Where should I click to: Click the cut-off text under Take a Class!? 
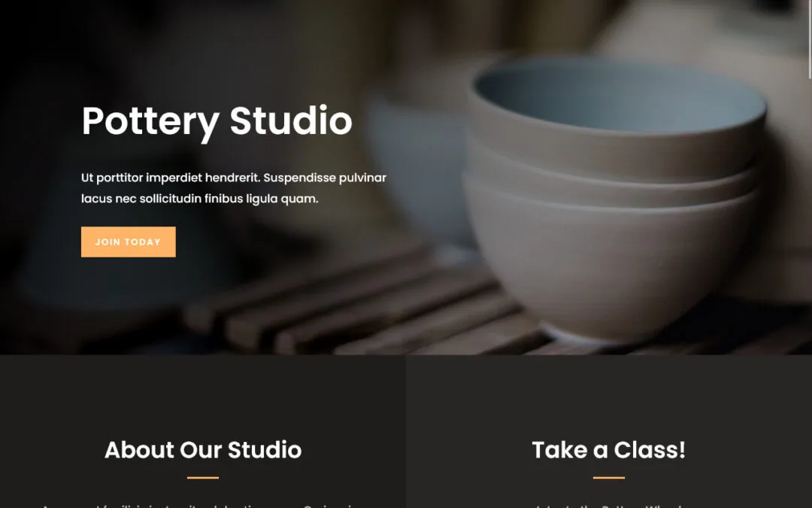click(609, 506)
